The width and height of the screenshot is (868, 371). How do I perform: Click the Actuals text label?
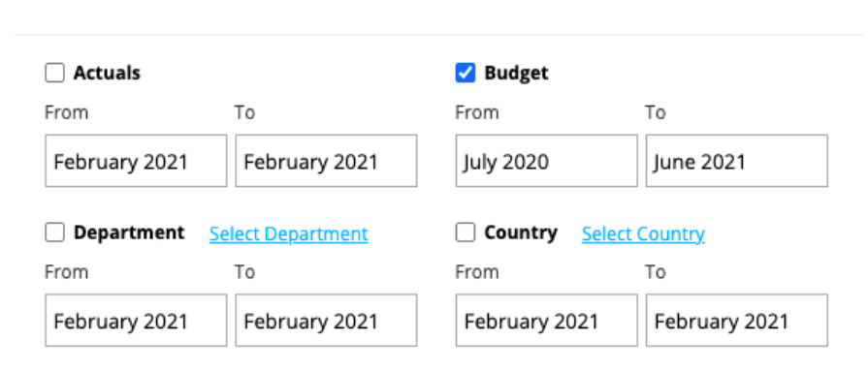tap(107, 73)
